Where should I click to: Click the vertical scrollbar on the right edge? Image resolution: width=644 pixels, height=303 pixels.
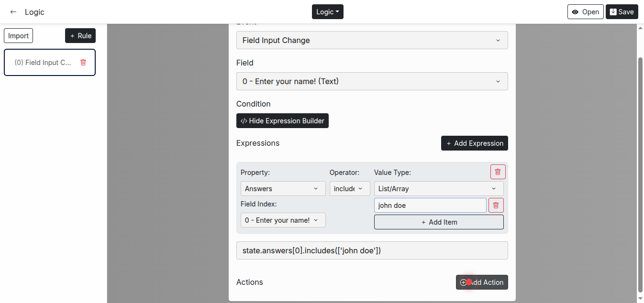641,172
